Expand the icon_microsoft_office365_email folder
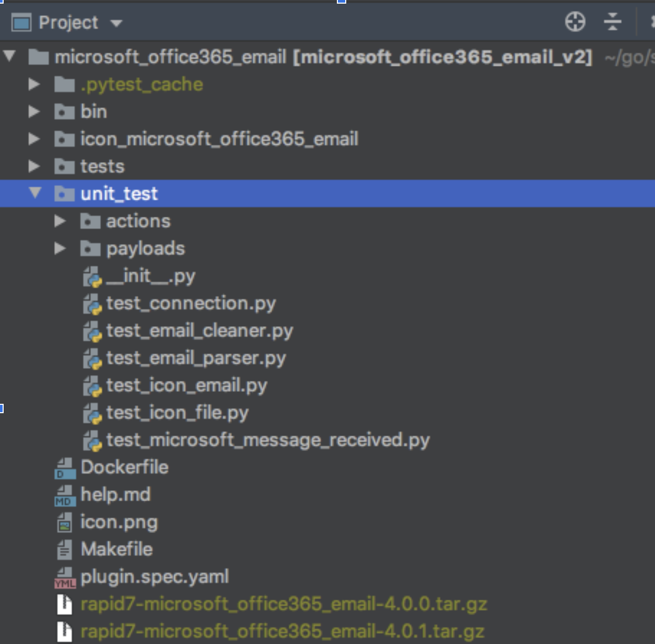Image resolution: width=655 pixels, height=644 pixels. point(34,139)
